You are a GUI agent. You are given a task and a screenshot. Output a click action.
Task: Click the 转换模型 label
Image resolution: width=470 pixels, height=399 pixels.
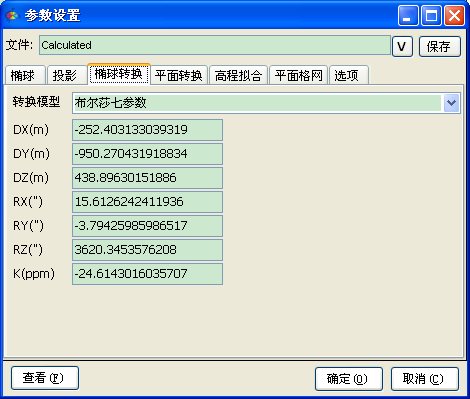click(x=36, y=101)
